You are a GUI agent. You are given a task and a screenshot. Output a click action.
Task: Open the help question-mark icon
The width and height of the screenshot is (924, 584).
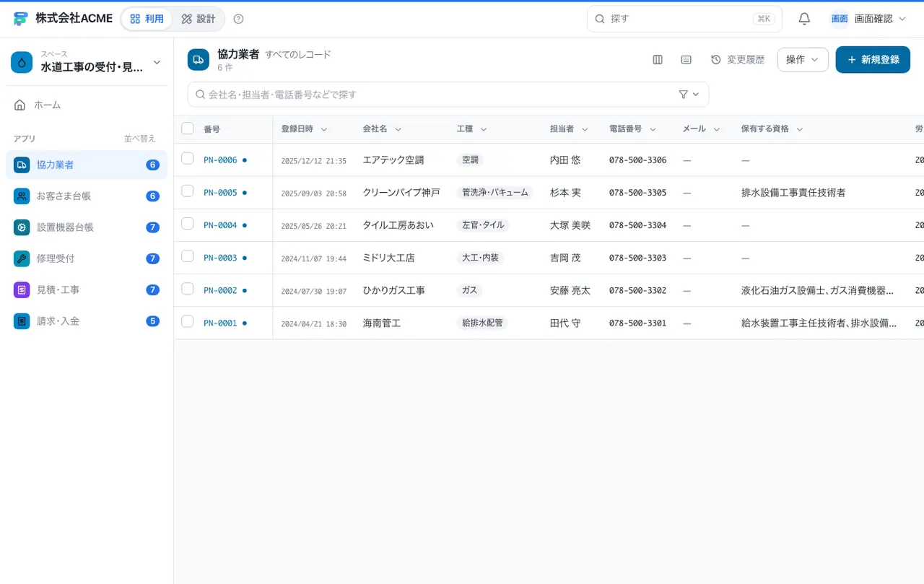[239, 19]
